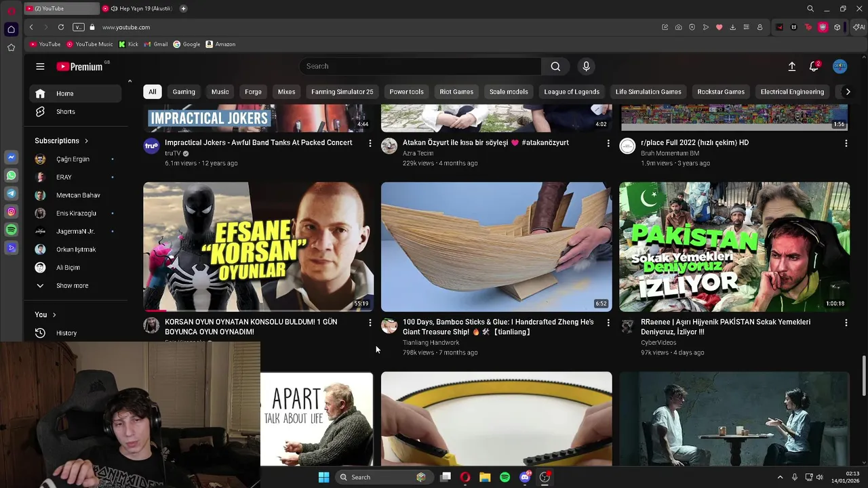This screenshot has height=488, width=868.
Task: Open Shorts in YouTube sidebar
Action: [x=75, y=112]
